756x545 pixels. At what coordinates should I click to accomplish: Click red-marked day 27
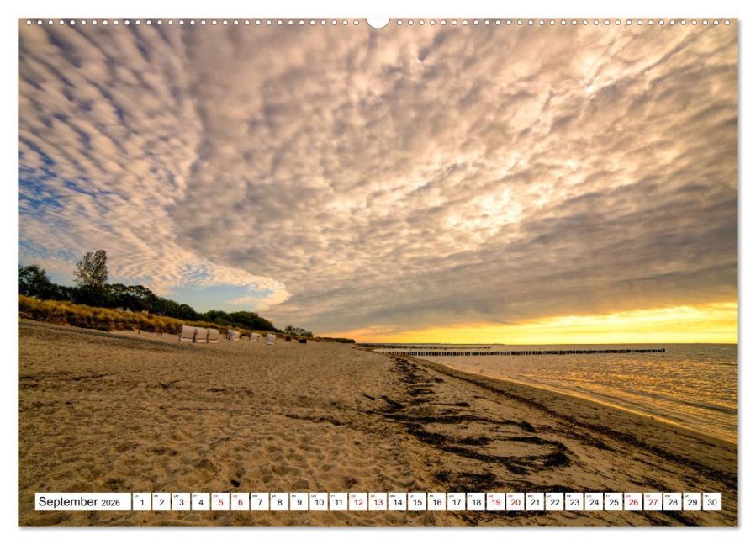653,502
